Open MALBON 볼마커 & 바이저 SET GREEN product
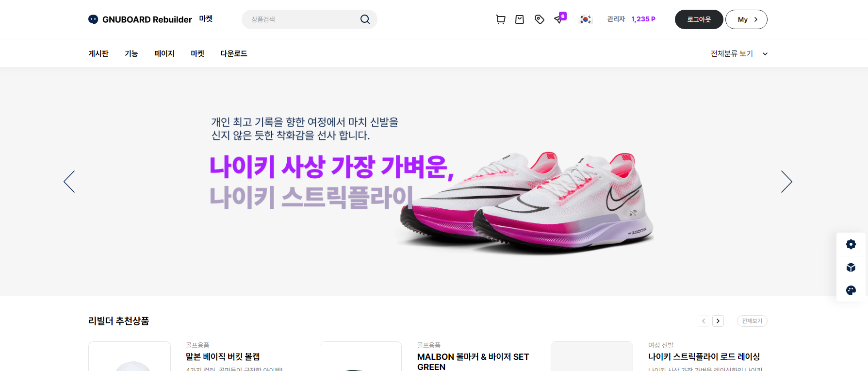 [x=473, y=362]
